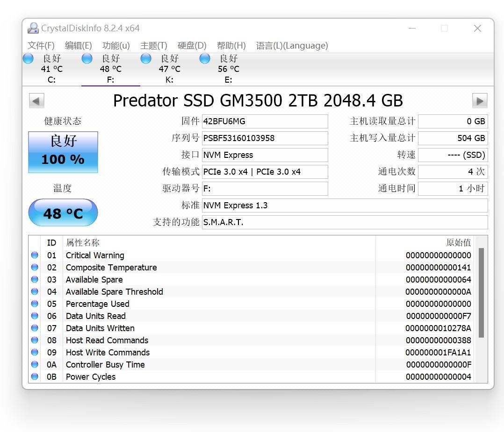Open the 主题(T) menu
Screen dimensions: 504x432
coord(154,46)
